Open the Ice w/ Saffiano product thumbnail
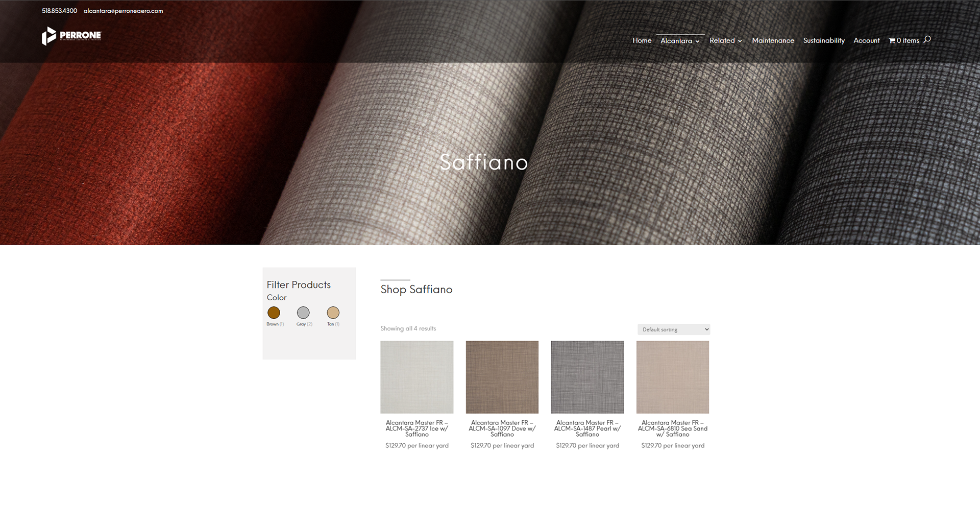 (x=416, y=377)
